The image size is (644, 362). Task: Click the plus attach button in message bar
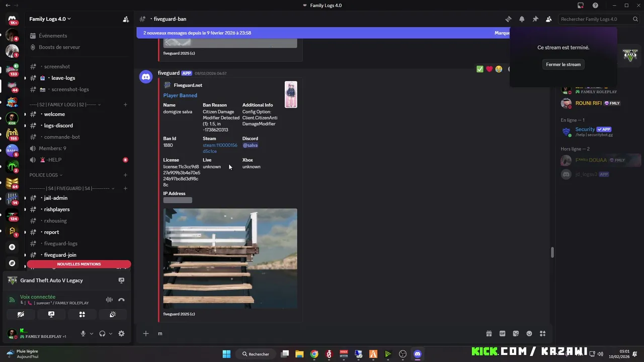(x=146, y=333)
